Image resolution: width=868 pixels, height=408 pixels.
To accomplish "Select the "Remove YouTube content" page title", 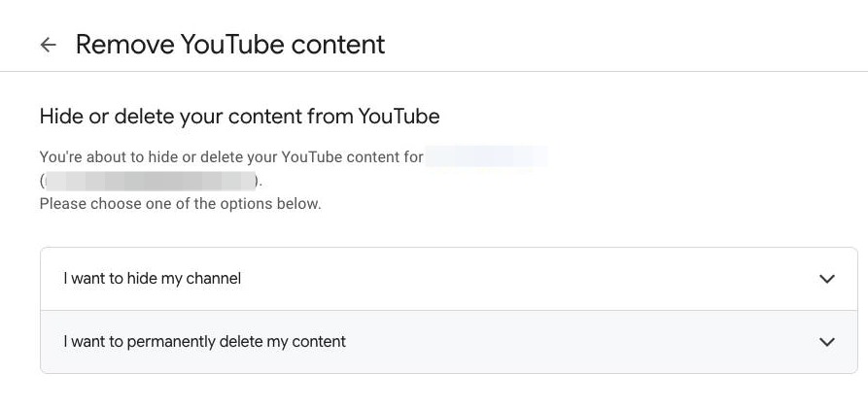I will [230, 45].
